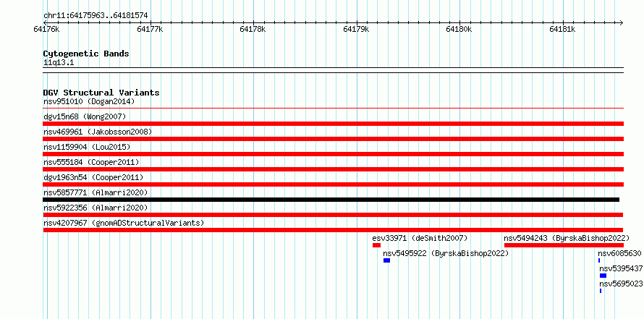The width and height of the screenshot is (644, 319).
Task: Select the blue bar under nsv5395437
Action: click(x=603, y=276)
